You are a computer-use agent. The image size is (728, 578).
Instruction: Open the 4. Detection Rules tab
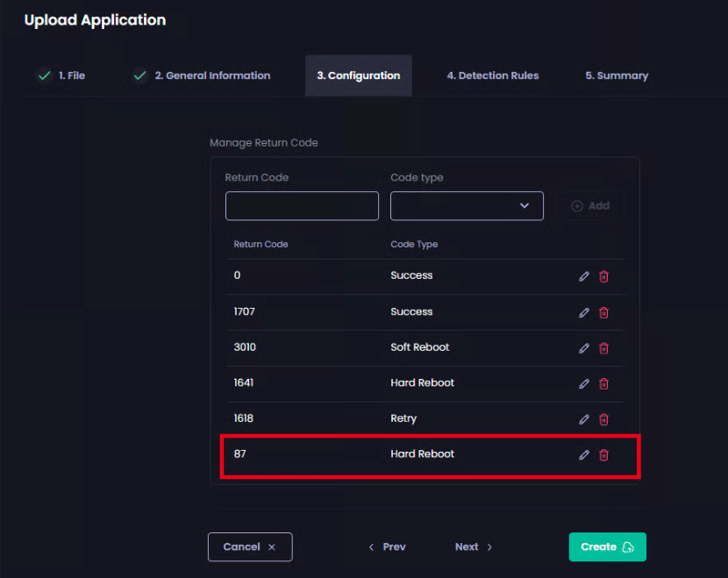coord(492,75)
